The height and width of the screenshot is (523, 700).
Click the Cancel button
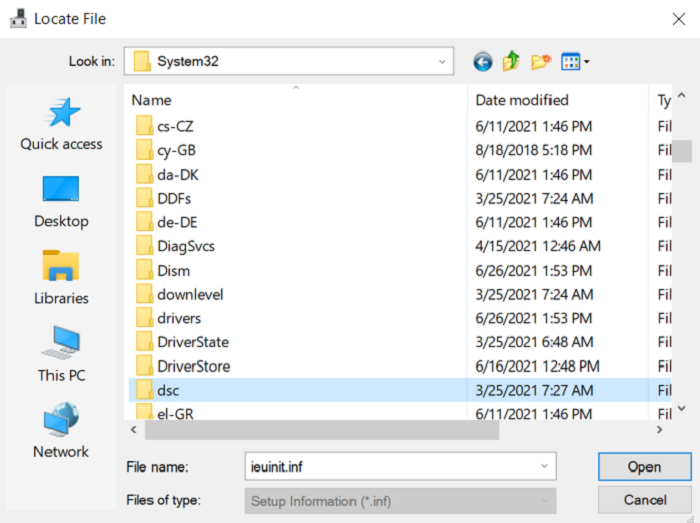(x=645, y=500)
